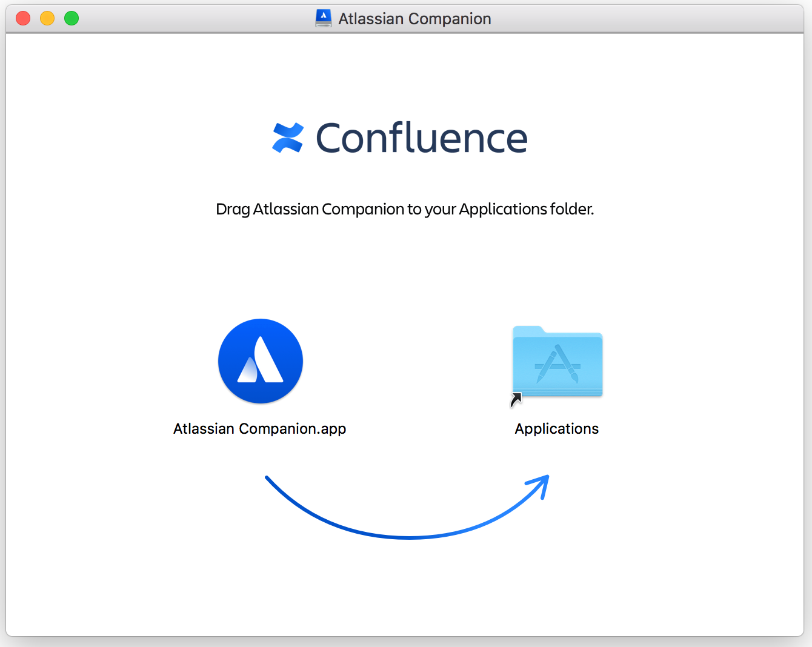Zoom the window with the green button
812x647 pixels.
click(72, 18)
